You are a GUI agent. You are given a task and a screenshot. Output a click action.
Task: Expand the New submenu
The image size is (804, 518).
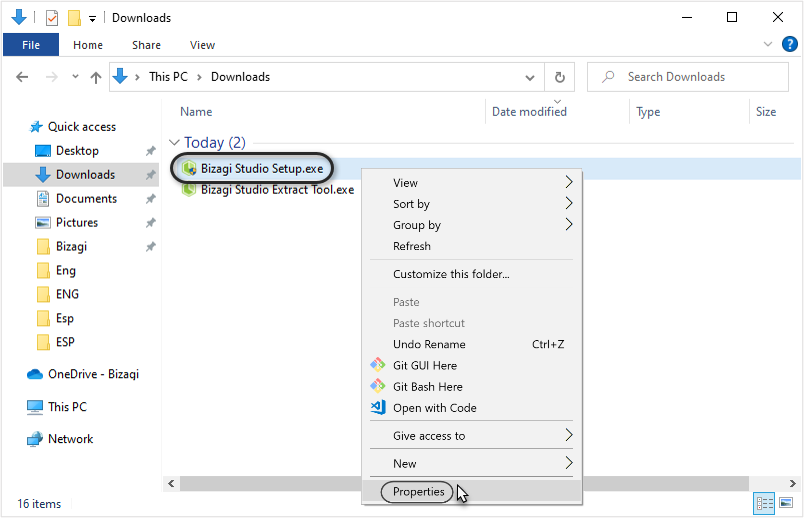(x=568, y=463)
